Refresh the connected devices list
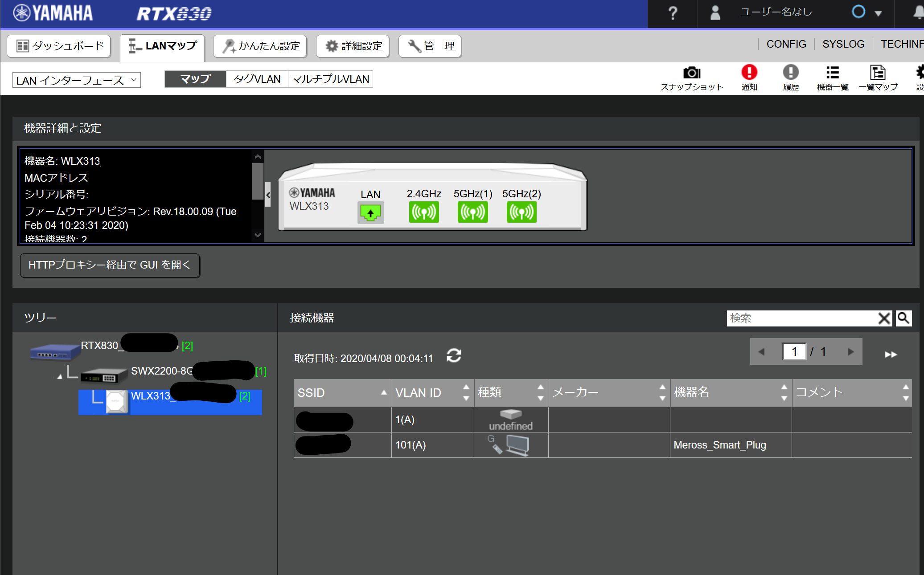The width and height of the screenshot is (924, 575). [x=454, y=356]
